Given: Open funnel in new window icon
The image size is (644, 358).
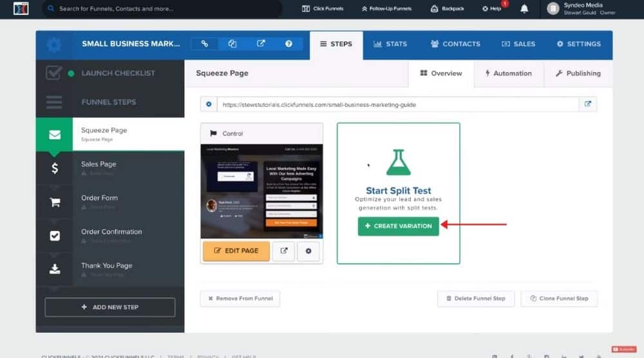Looking at the screenshot, I should pyautogui.click(x=261, y=44).
